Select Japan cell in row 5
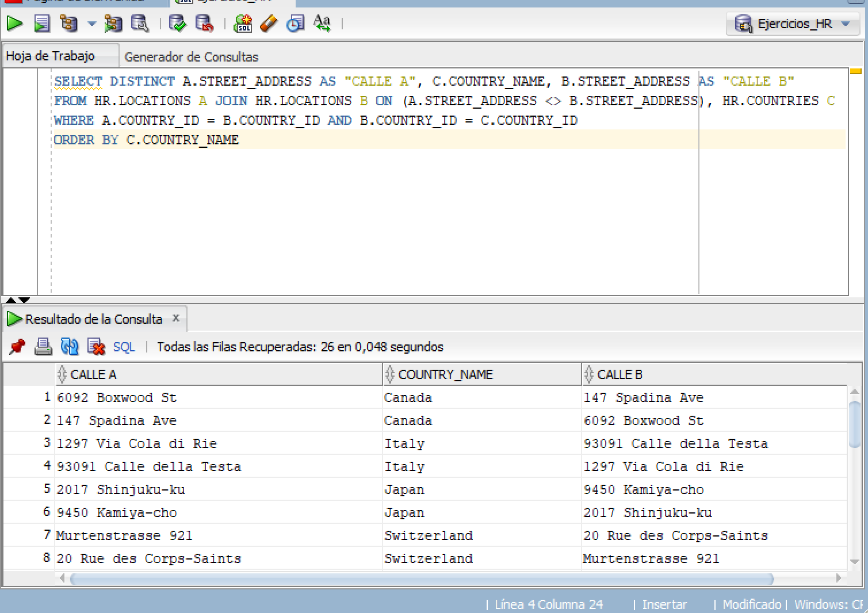Image resolution: width=868 pixels, height=613 pixels. 482,489
